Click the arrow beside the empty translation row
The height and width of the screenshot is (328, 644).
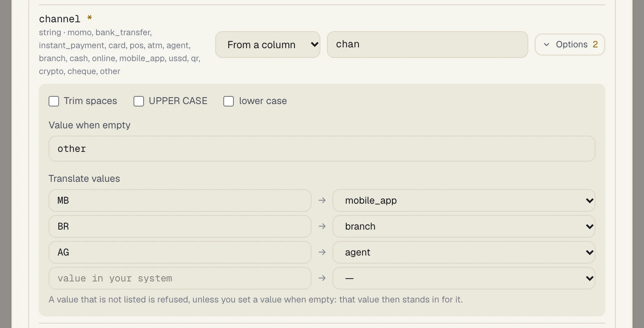click(322, 278)
